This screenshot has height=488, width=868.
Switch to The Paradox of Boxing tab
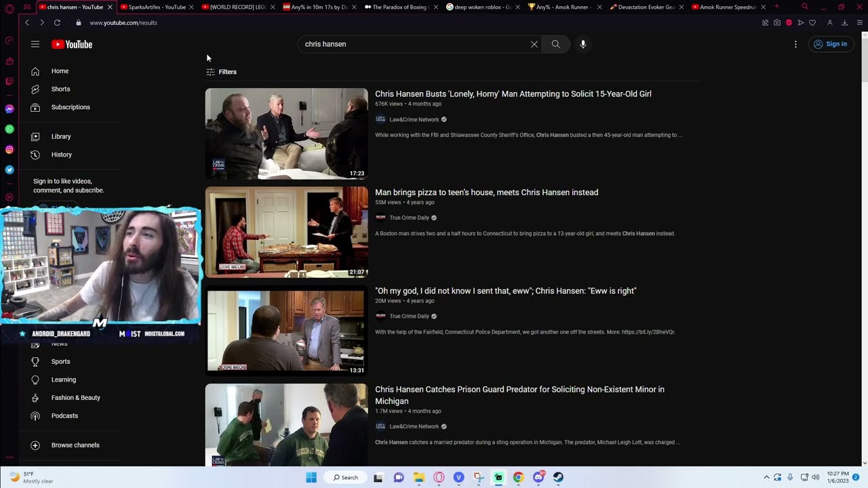401,7
